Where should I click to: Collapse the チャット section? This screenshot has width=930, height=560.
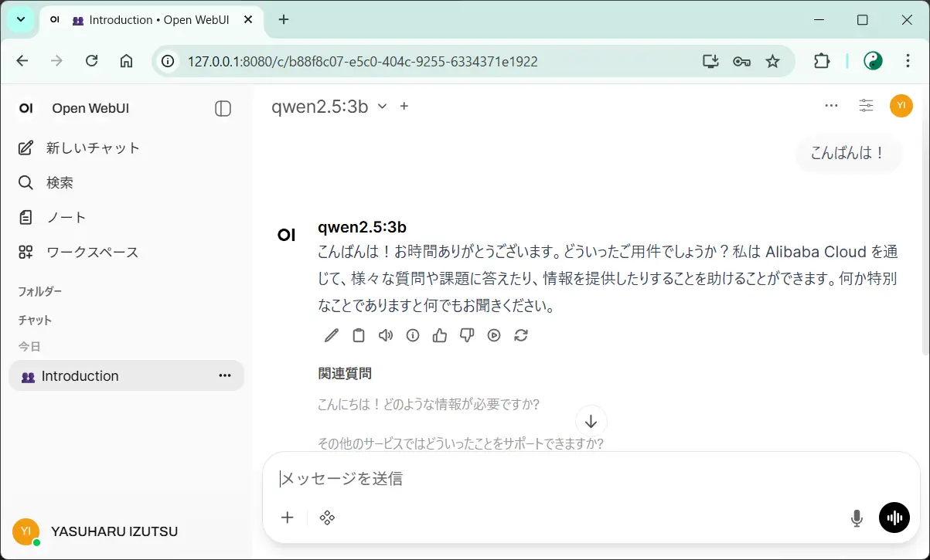pos(35,320)
